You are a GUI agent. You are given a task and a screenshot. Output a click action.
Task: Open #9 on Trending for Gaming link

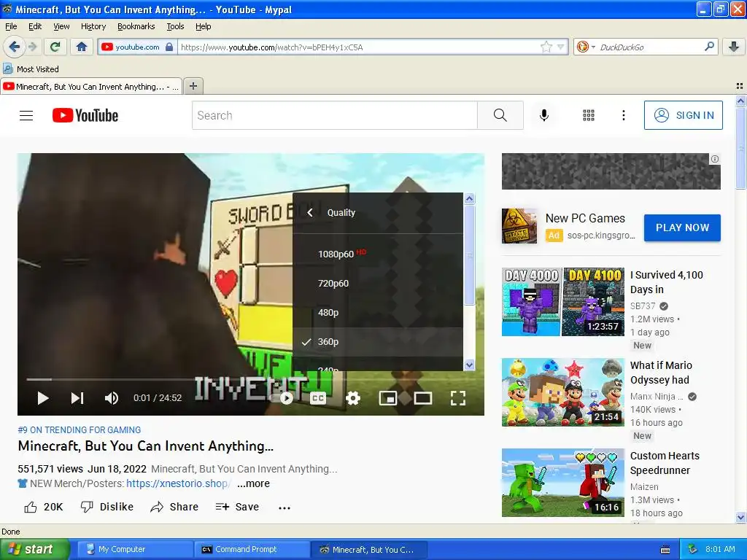pos(79,430)
